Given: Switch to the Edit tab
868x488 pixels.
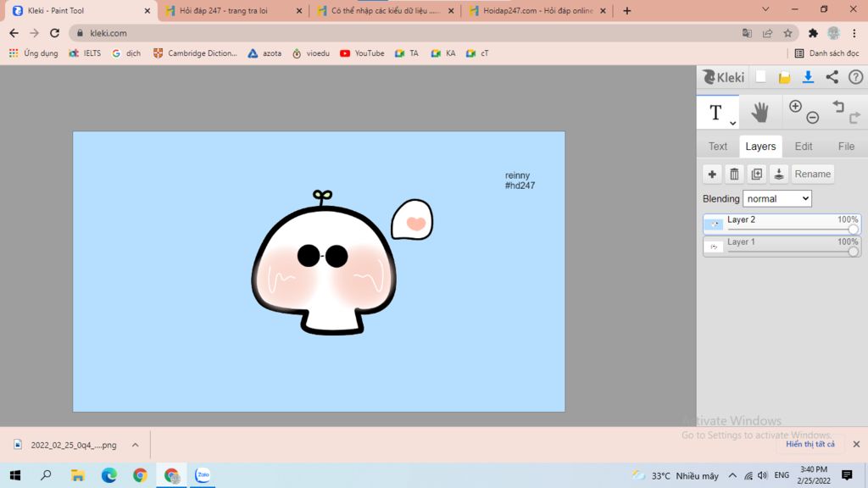Looking at the screenshot, I should click(804, 147).
